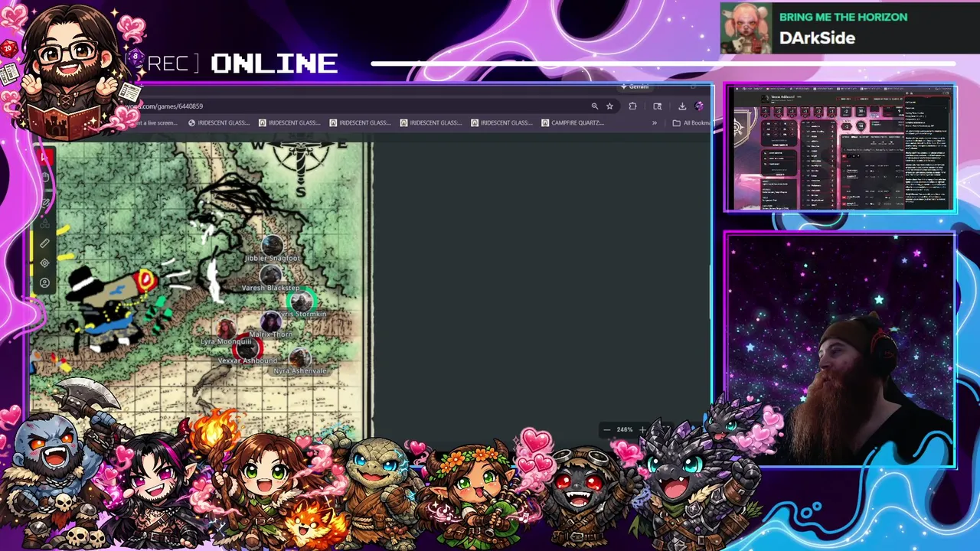The height and width of the screenshot is (551, 980).
Task: Click the map zoom-out minus button
Action: (x=606, y=430)
